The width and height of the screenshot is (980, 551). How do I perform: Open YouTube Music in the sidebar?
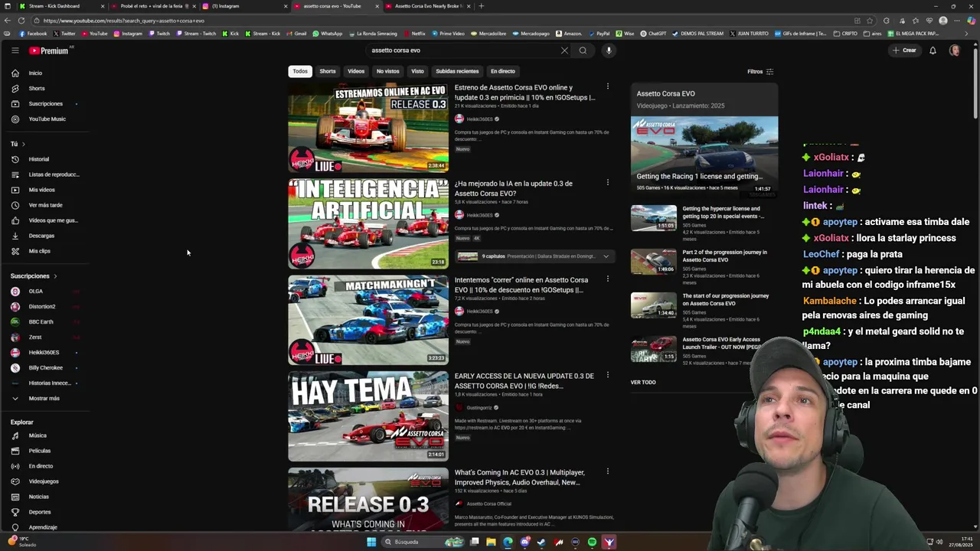pos(46,119)
